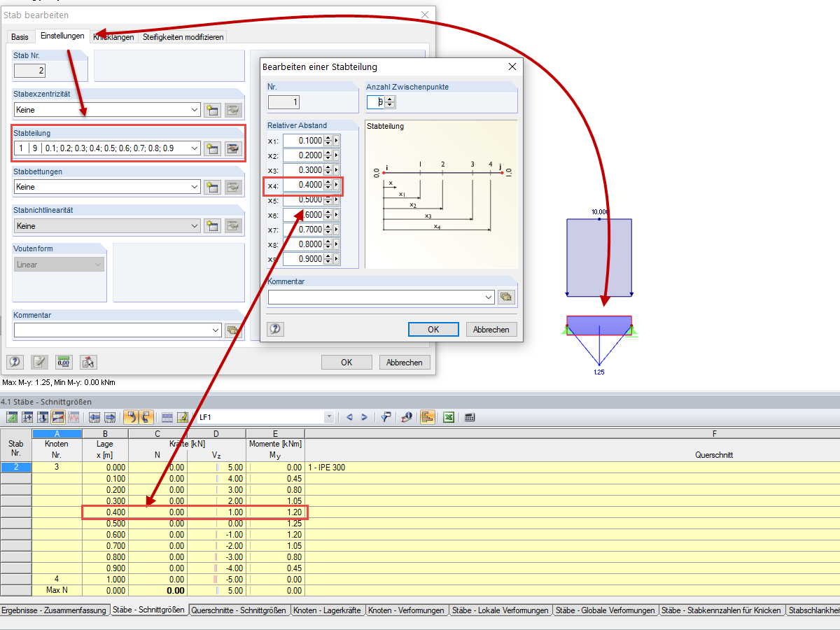Open comment library in Stabteilung dialog
Viewport: 840px width, 630px height.
click(x=506, y=297)
